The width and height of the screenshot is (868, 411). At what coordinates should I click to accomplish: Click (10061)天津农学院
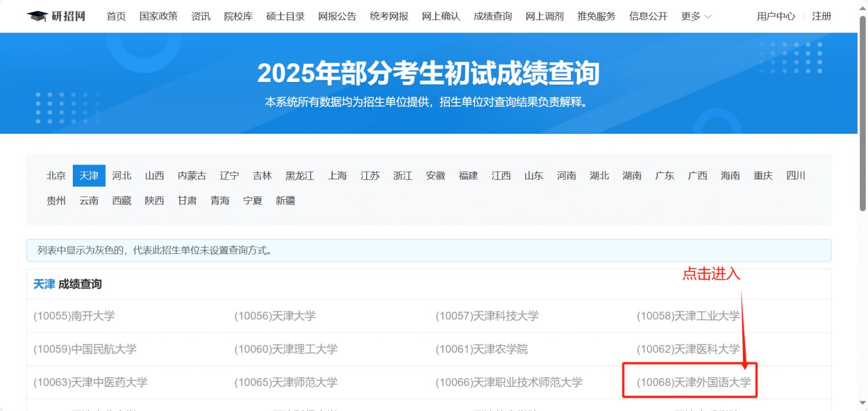[482, 349]
